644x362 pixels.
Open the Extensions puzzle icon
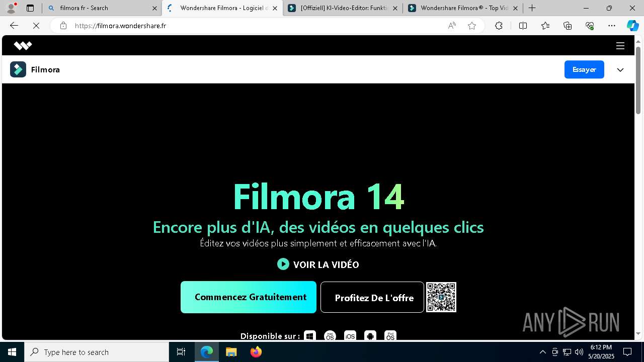(499, 26)
